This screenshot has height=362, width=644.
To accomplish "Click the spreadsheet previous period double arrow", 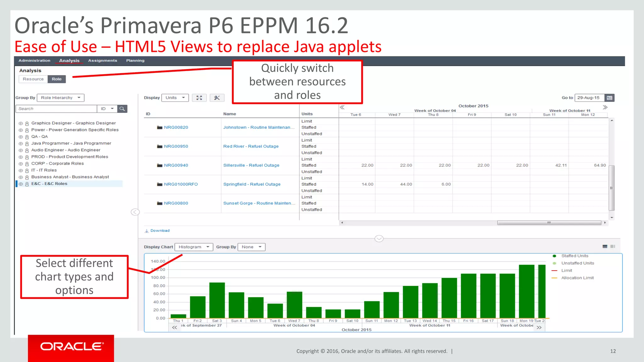I will click(342, 107).
